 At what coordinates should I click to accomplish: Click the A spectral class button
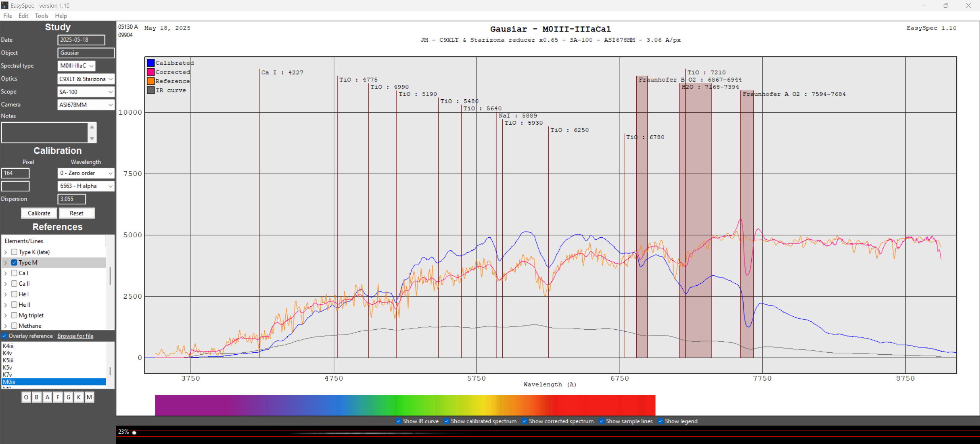(x=47, y=397)
